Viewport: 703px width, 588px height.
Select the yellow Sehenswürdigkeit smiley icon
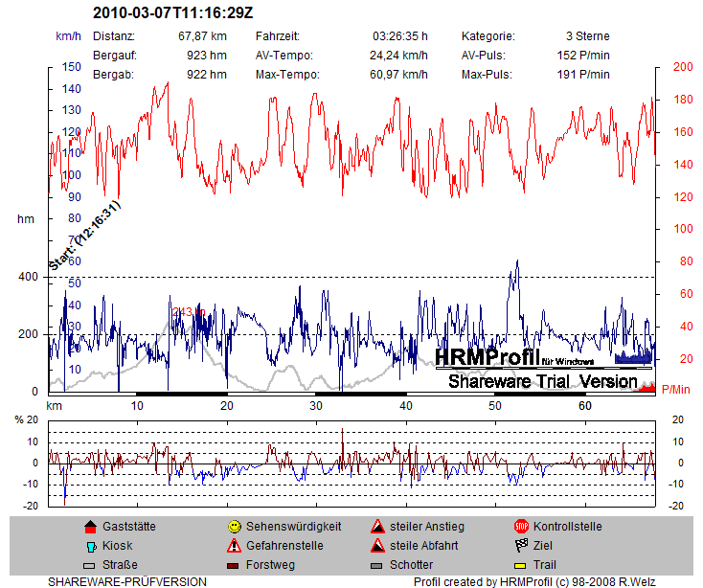point(234,527)
